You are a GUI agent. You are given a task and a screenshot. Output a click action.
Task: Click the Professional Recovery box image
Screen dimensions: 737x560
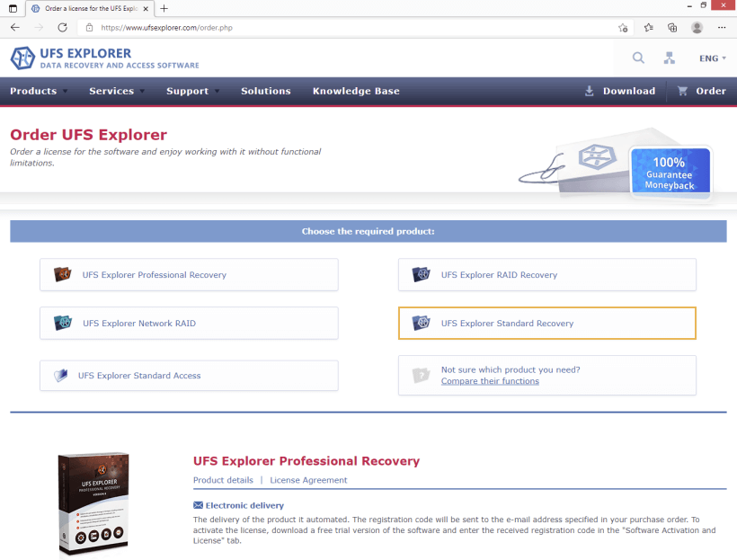click(x=93, y=504)
